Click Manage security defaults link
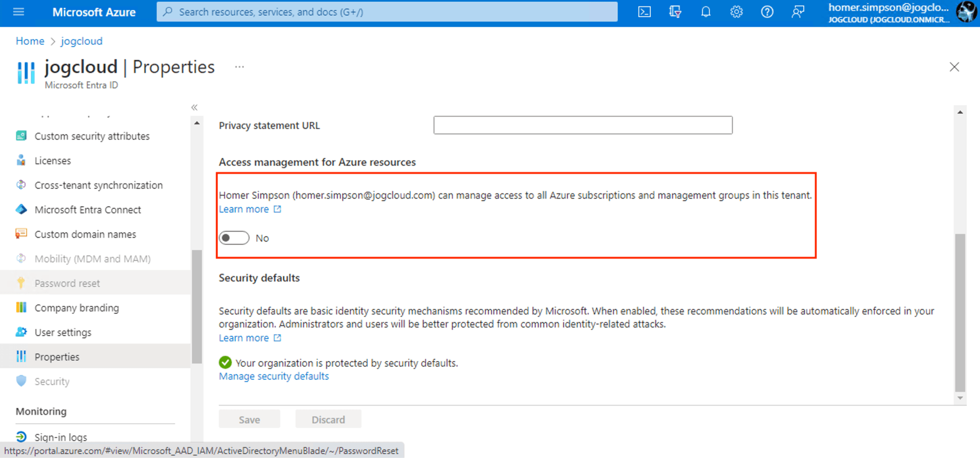 point(274,376)
